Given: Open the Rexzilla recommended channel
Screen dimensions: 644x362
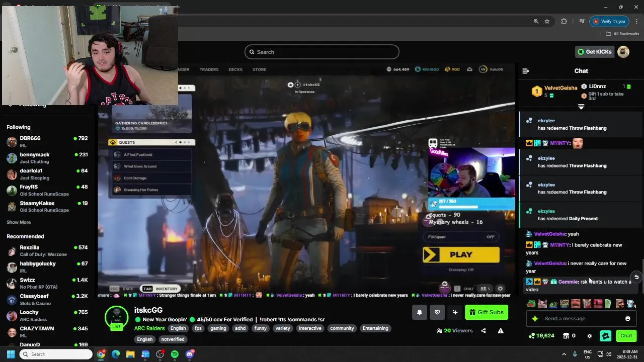Looking at the screenshot, I should coord(48,251).
